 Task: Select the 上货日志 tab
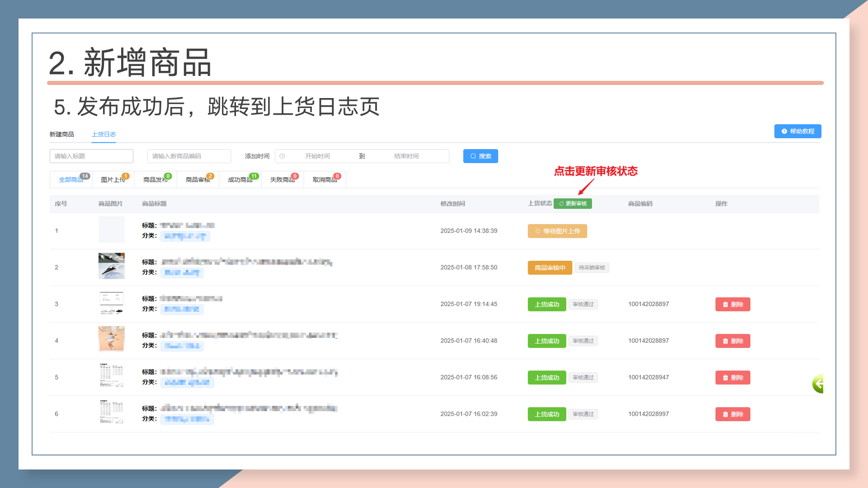pos(104,135)
